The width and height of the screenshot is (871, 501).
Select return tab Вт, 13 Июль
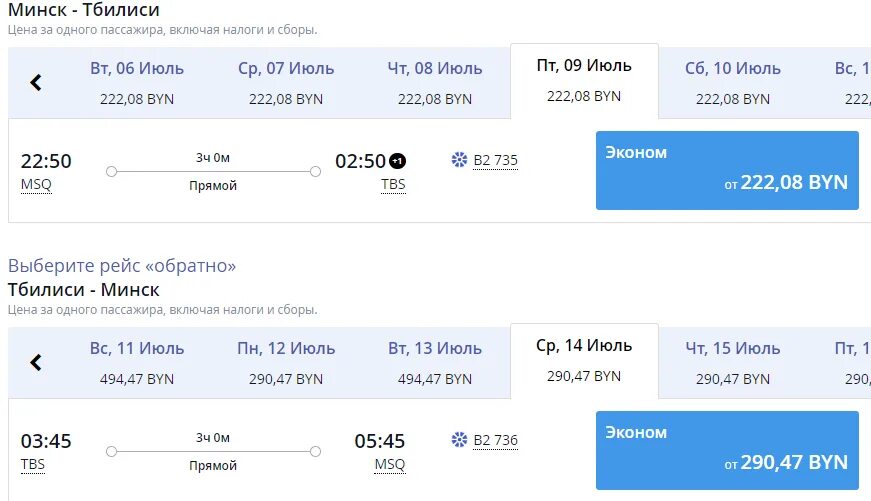coord(435,363)
